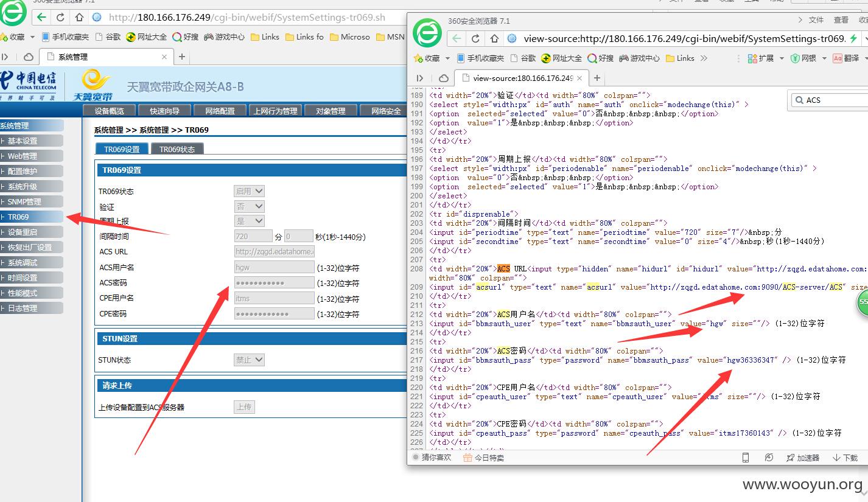This screenshot has height=502, width=868.
Task: Open 设备重启 sidebar item
Action: (32, 232)
